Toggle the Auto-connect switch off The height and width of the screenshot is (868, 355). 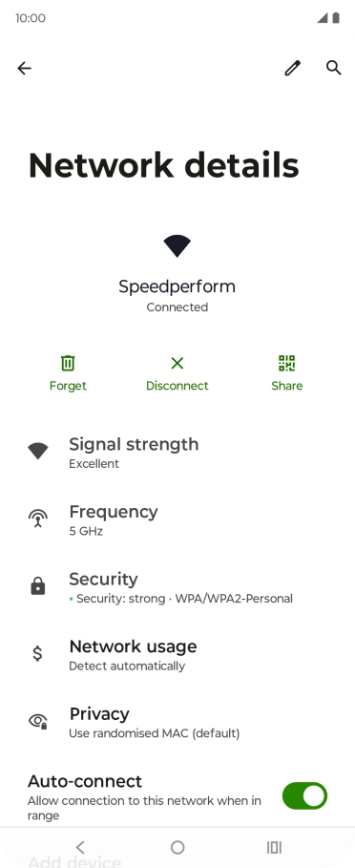click(304, 796)
